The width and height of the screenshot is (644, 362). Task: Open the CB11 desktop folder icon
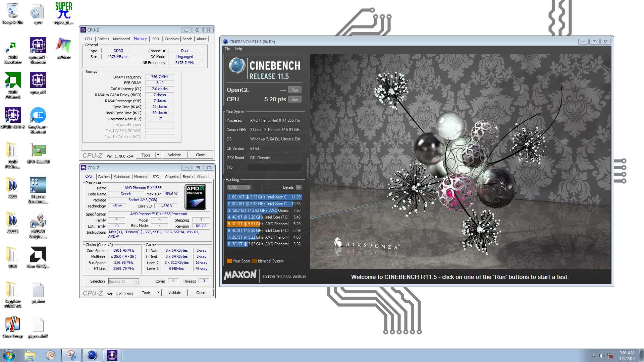coord(13,187)
